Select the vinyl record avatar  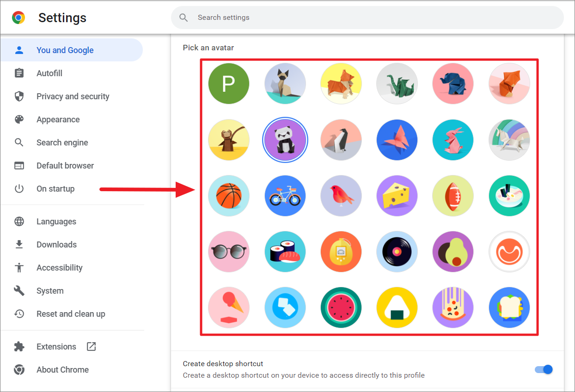click(397, 252)
